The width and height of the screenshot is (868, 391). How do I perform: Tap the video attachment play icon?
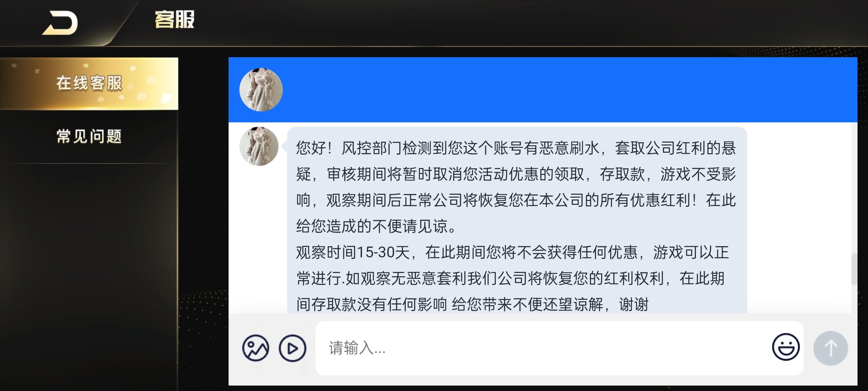pos(292,348)
